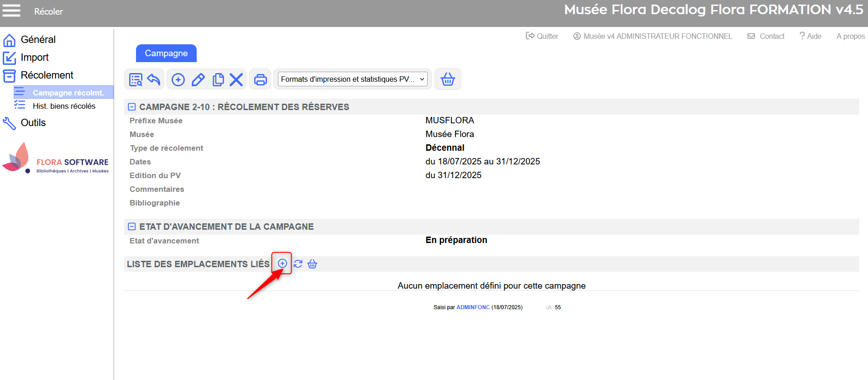Viewport: 868px width, 380px height.
Task: Add a linked location to campaign
Action: [282, 264]
